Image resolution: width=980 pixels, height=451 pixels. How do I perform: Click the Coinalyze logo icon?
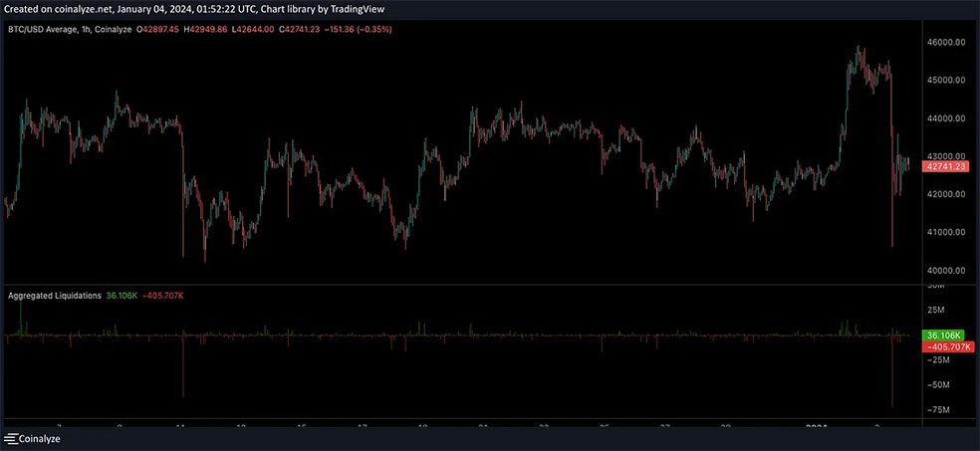(13, 438)
